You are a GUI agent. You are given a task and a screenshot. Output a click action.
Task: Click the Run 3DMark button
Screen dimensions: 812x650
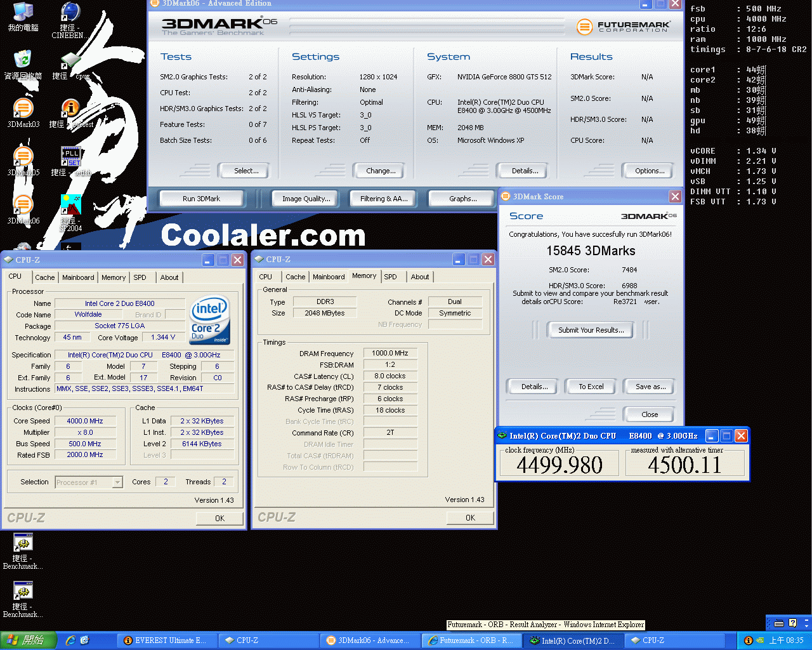point(201,199)
